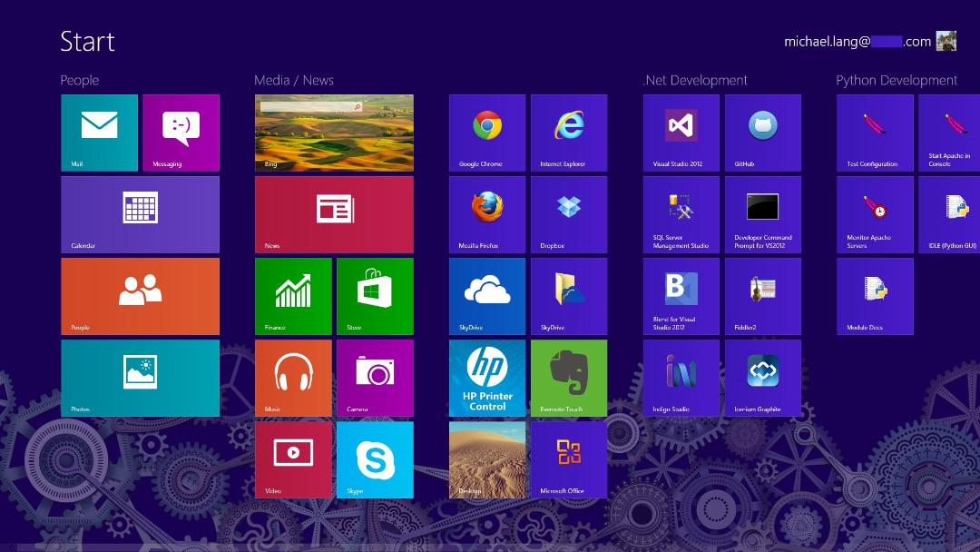Open the Fiddler2 tile
The image size is (980, 552).
(763, 296)
